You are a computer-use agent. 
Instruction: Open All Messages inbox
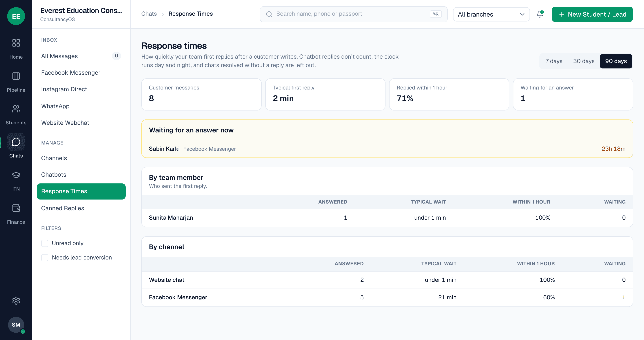[x=81, y=56]
